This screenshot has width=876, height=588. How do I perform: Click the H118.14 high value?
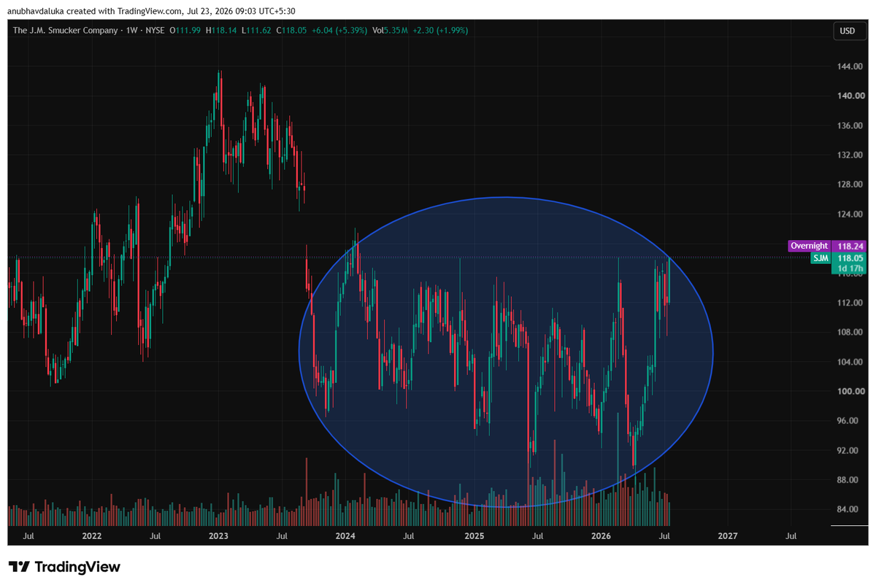(x=221, y=31)
